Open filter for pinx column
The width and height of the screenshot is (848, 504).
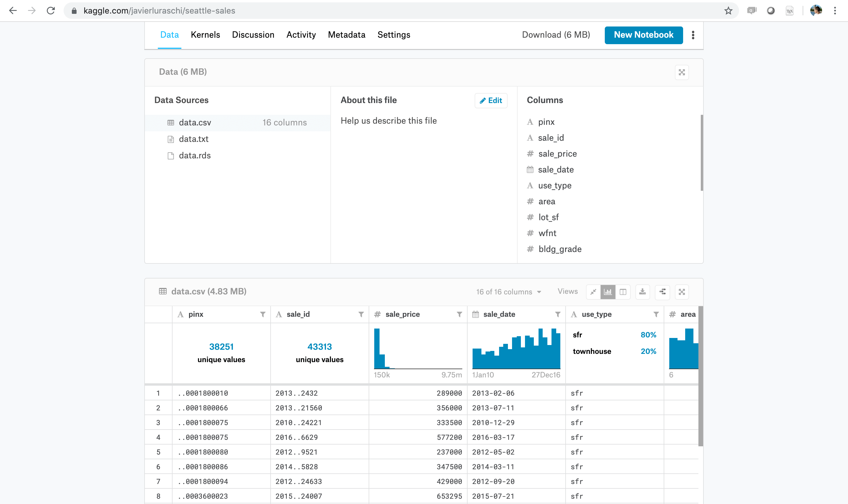coord(263,314)
